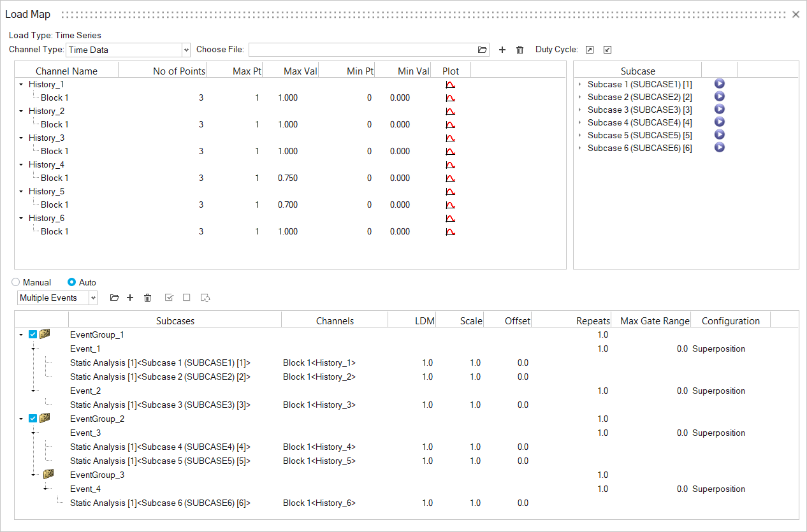Click the 0.750 max value cell
This screenshot has width=807, height=532.
[287, 178]
